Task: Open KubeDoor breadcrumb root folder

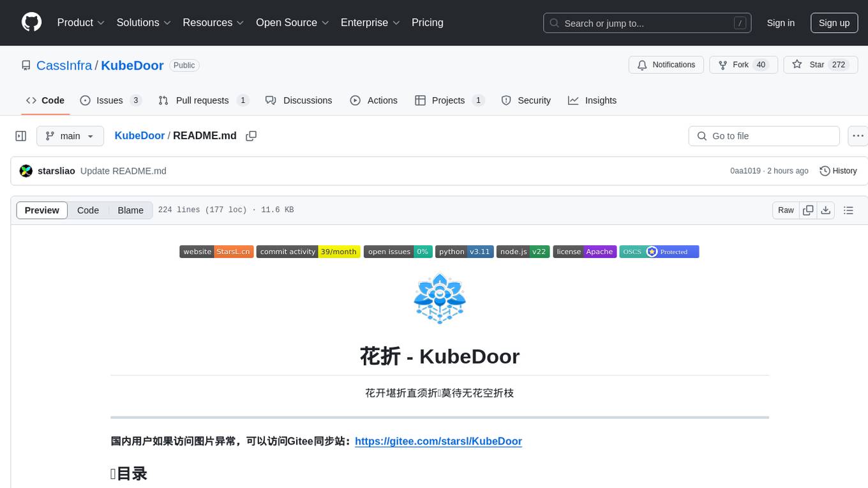Action: tap(140, 136)
